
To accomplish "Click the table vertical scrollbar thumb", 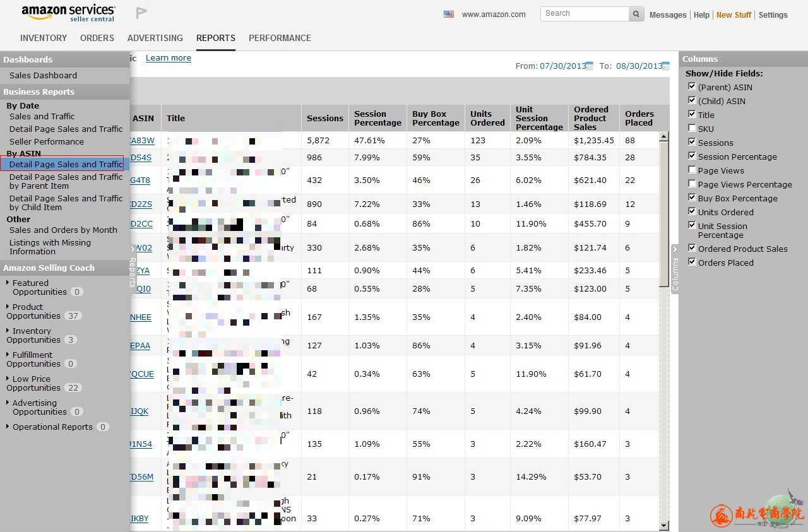I will click(x=664, y=215).
